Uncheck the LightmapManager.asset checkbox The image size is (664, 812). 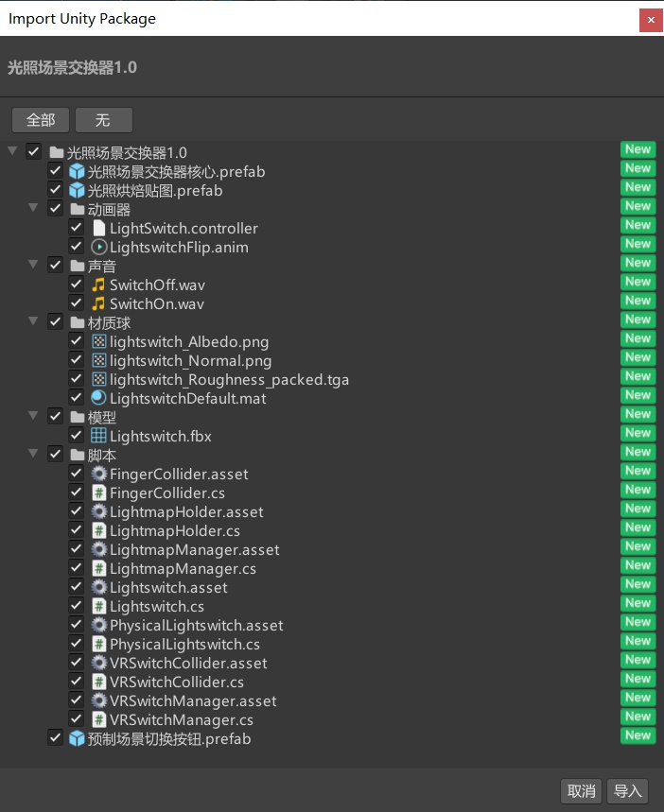(77, 549)
